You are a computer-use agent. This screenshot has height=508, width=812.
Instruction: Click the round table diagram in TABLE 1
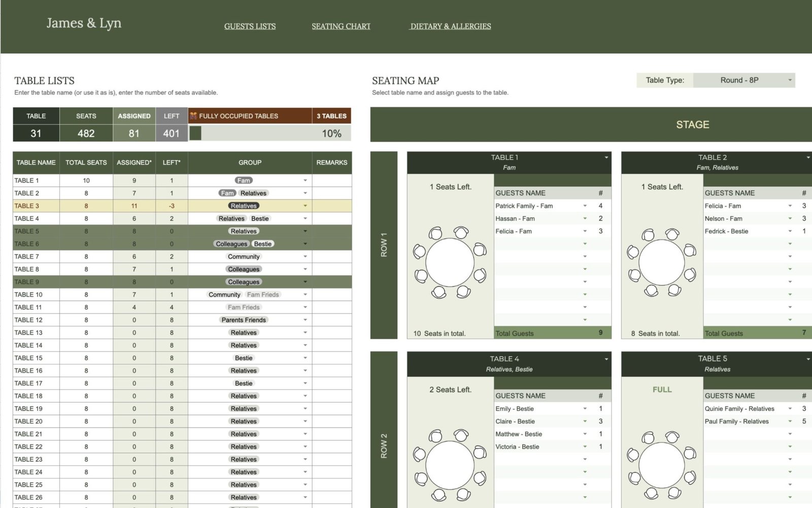coord(450,263)
